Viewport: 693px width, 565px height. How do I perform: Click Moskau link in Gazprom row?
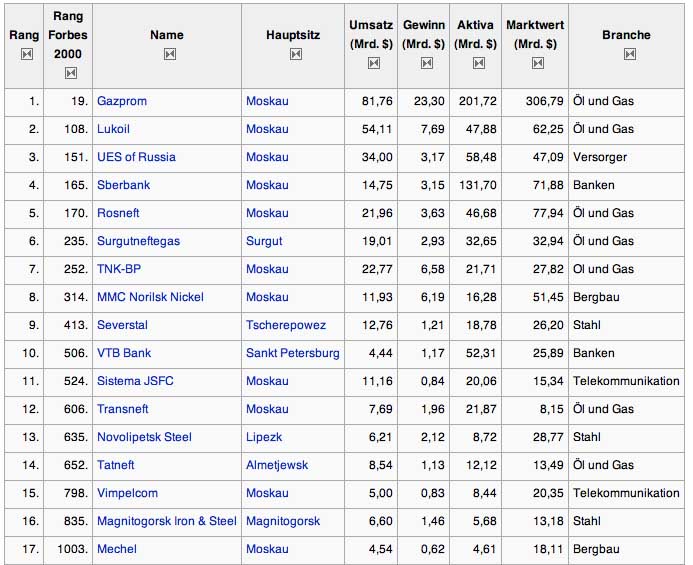[267, 101]
